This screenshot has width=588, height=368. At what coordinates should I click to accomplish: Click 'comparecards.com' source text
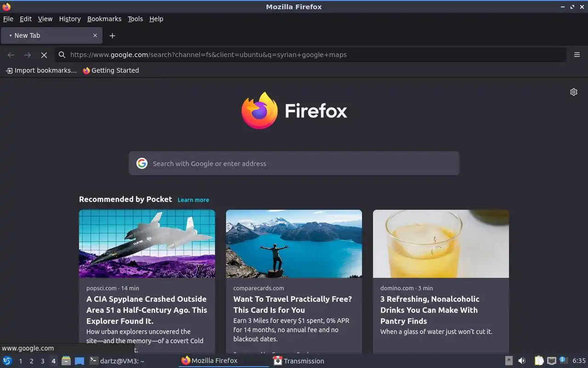[x=259, y=288]
